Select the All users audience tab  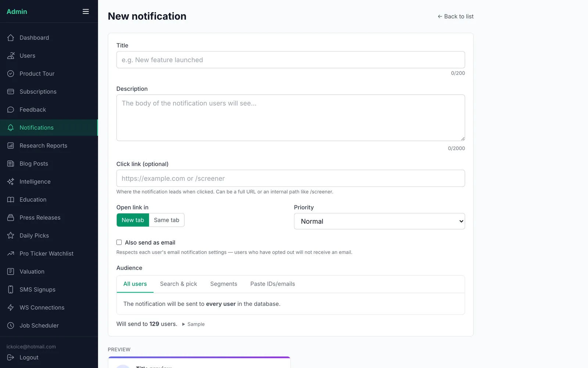[x=135, y=284]
